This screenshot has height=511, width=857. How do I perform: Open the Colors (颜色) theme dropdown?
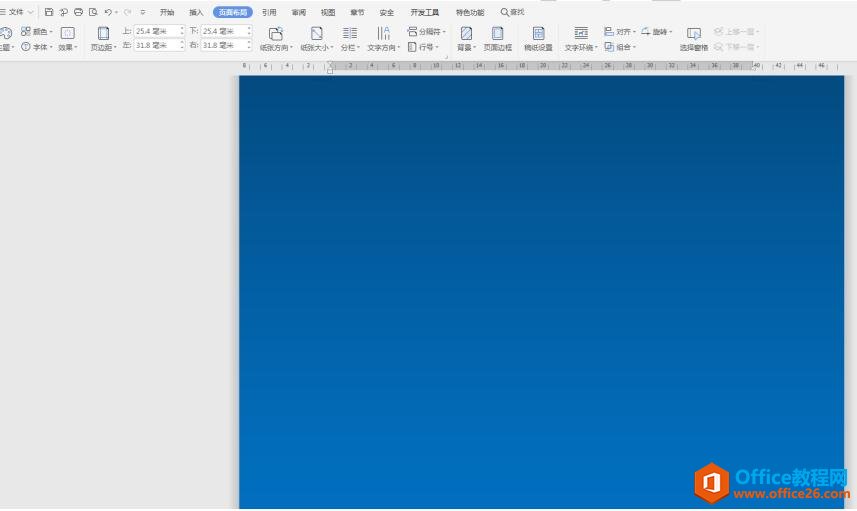(39, 32)
